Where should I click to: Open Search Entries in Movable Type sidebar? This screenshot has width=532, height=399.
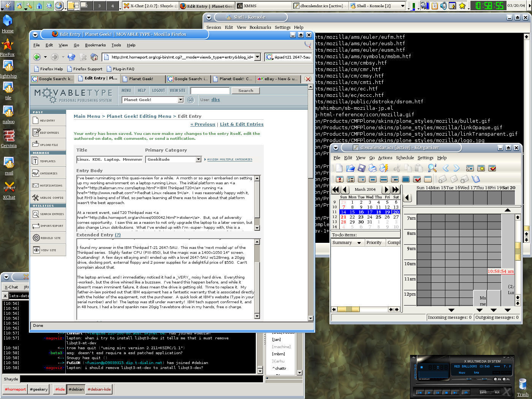point(48,214)
